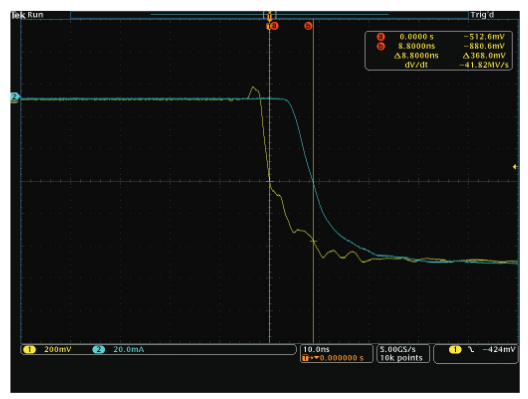Click the delta time Δ8.8000ns readout
The height and width of the screenshot is (399, 528).
coord(416,56)
